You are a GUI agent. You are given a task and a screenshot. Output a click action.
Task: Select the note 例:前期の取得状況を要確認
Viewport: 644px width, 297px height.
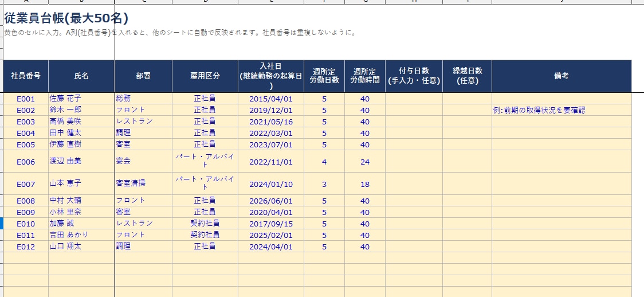(x=561, y=110)
